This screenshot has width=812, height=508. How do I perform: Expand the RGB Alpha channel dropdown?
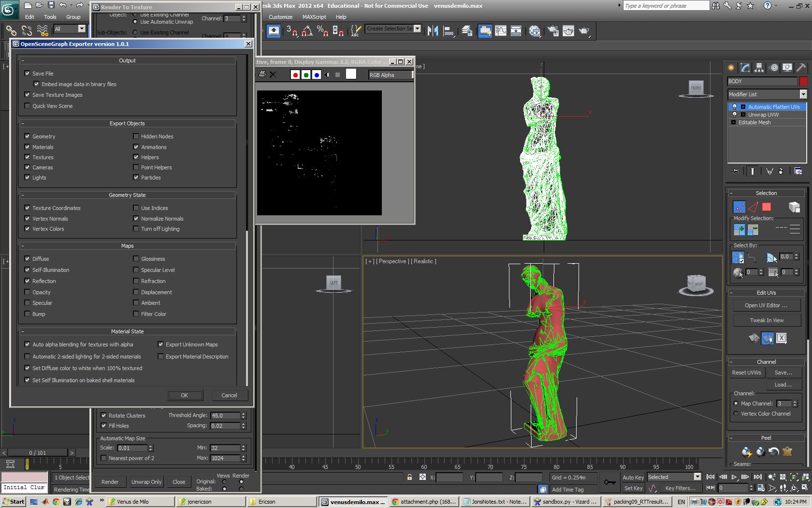(391, 75)
